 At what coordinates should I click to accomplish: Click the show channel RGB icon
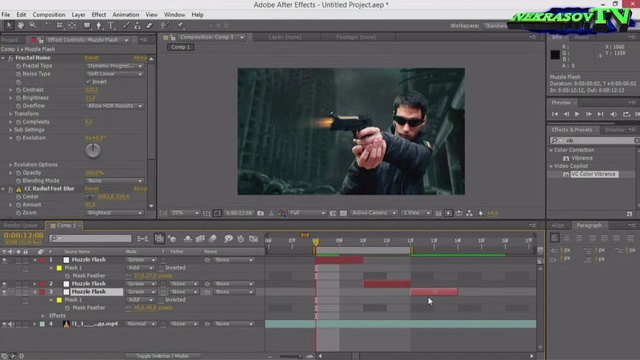(282, 213)
